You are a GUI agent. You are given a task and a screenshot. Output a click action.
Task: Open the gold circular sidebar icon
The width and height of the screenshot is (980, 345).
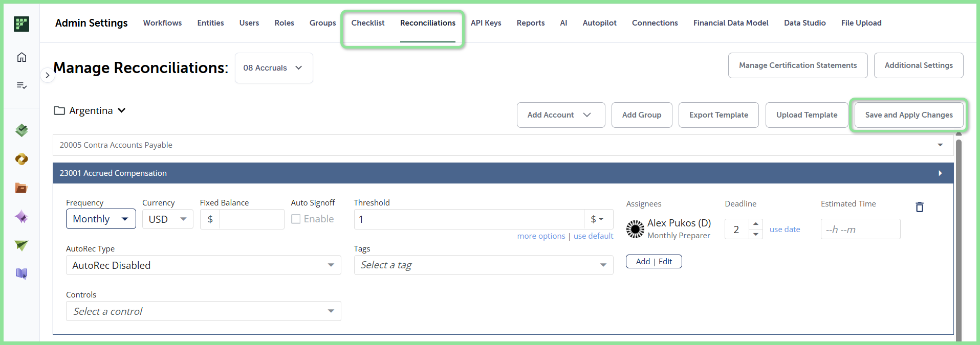coord(21,159)
